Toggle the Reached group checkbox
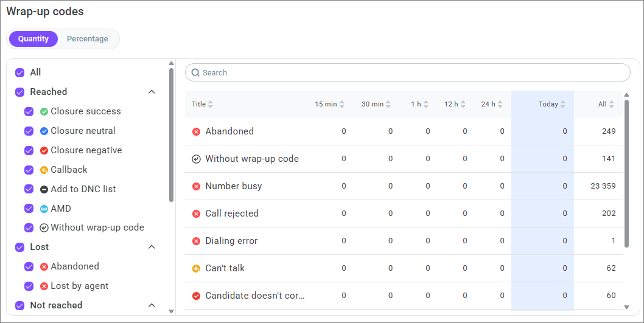 click(19, 92)
